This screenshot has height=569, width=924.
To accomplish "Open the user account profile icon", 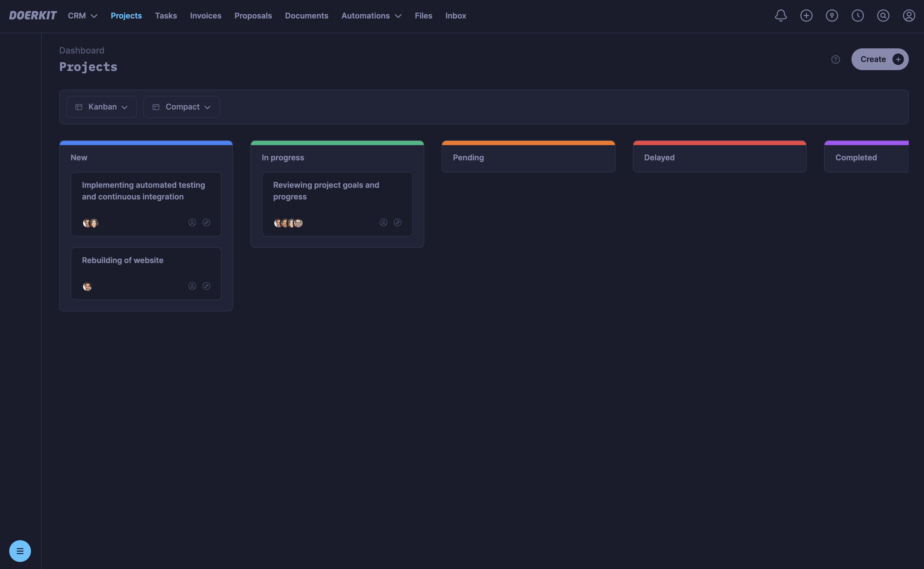I will click(x=909, y=15).
